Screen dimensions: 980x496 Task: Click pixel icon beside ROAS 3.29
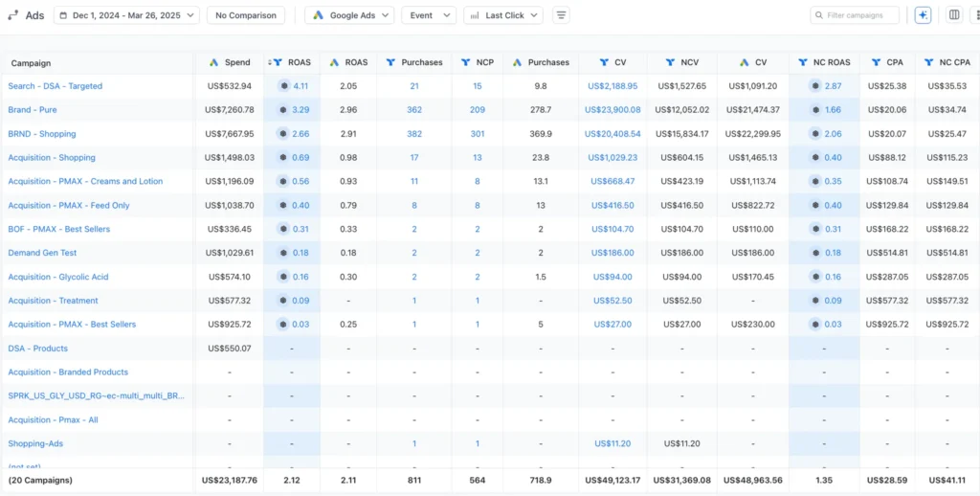283,109
